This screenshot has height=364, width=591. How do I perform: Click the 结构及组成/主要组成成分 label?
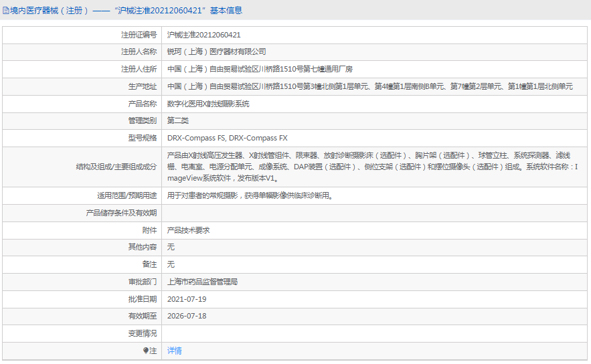(116, 167)
